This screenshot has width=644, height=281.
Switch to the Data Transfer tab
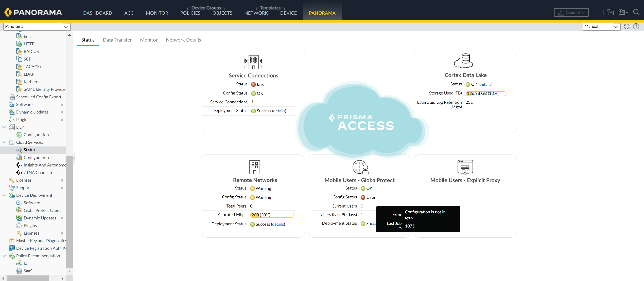coord(117,40)
